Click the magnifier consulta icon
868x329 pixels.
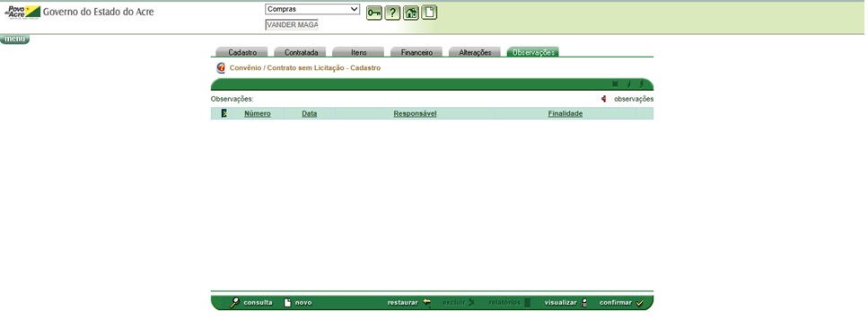point(234,303)
